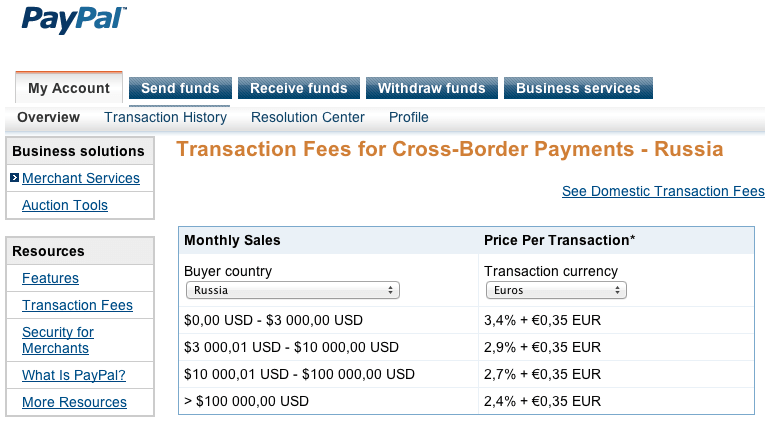Open the Transaction currency dropdown
This screenshot has height=432, width=776.
click(x=556, y=290)
